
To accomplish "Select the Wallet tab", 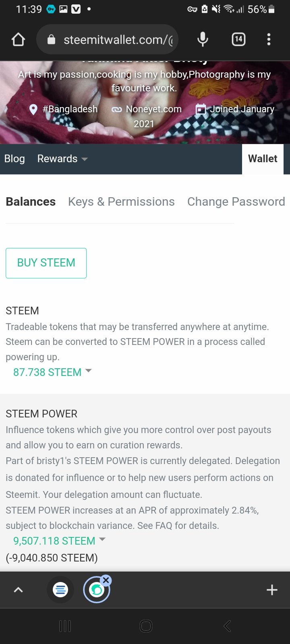I will tap(263, 159).
